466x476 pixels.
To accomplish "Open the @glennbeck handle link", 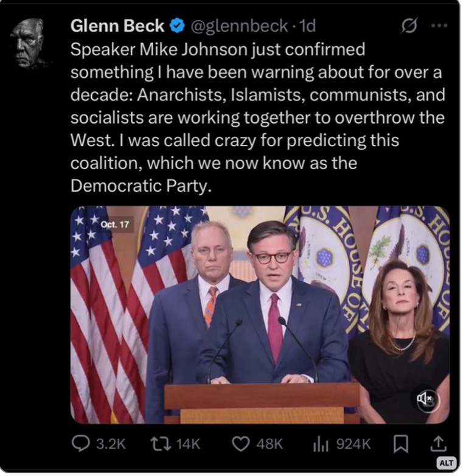I will click(238, 26).
